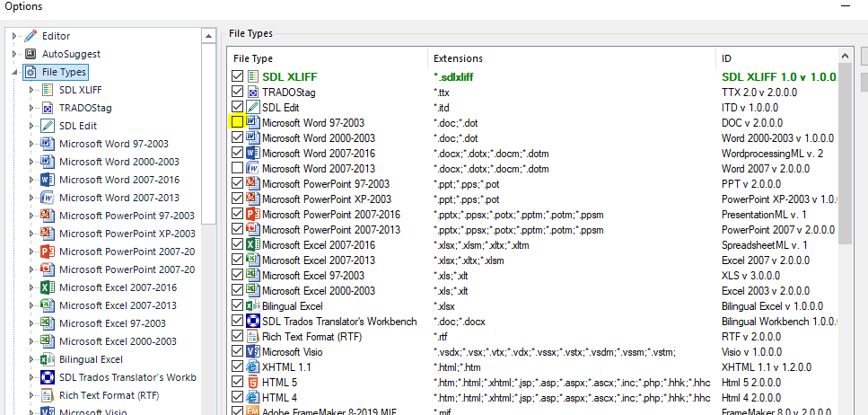Uncheck Microsoft Excel 2000-2003 checkbox

[238, 291]
